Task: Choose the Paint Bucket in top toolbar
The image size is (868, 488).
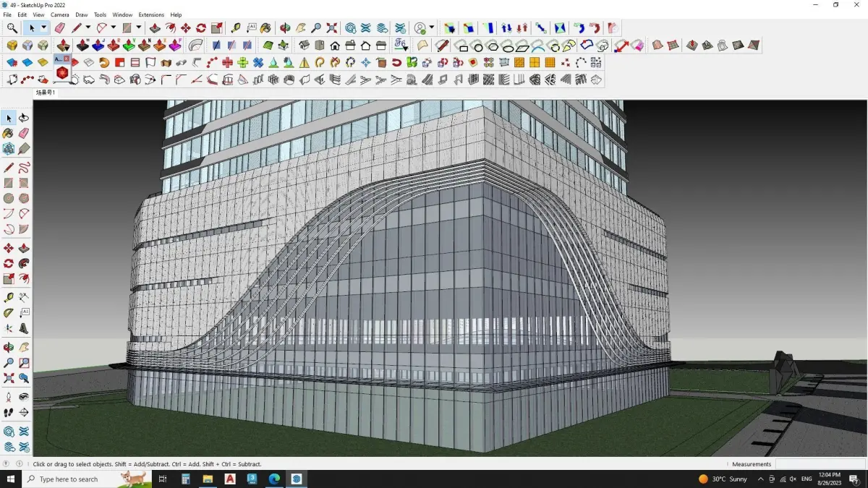Action: [266, 28]
